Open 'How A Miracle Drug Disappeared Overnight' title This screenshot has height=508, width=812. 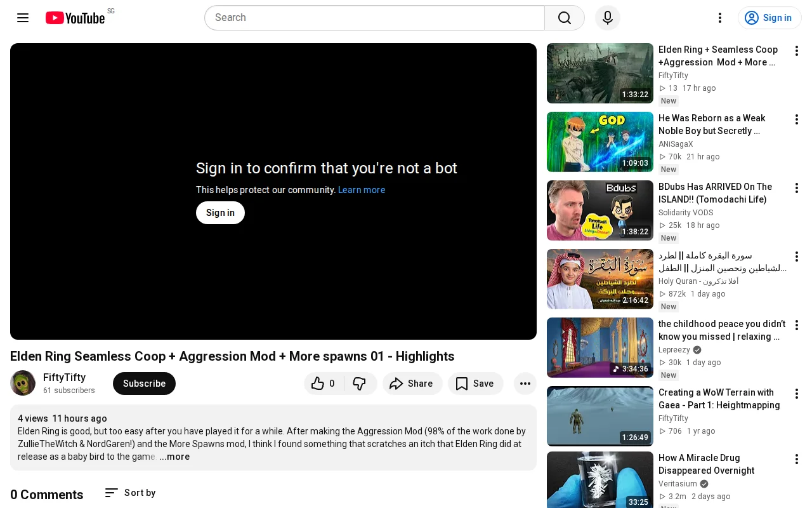[x=707, y=464]
